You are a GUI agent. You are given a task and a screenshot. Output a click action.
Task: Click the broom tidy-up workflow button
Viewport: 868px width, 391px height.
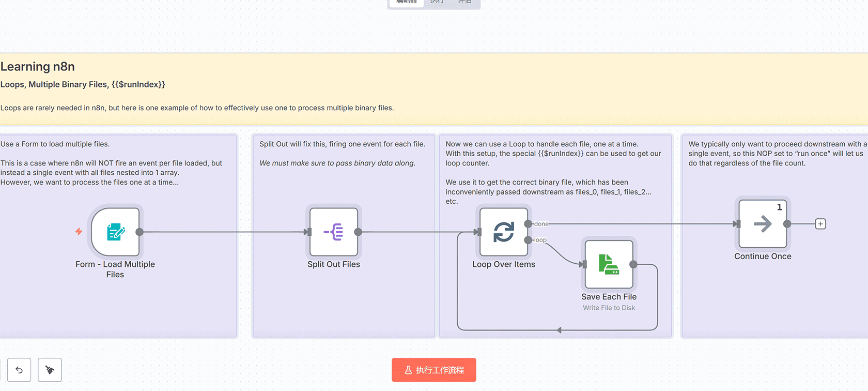point(50,370)
